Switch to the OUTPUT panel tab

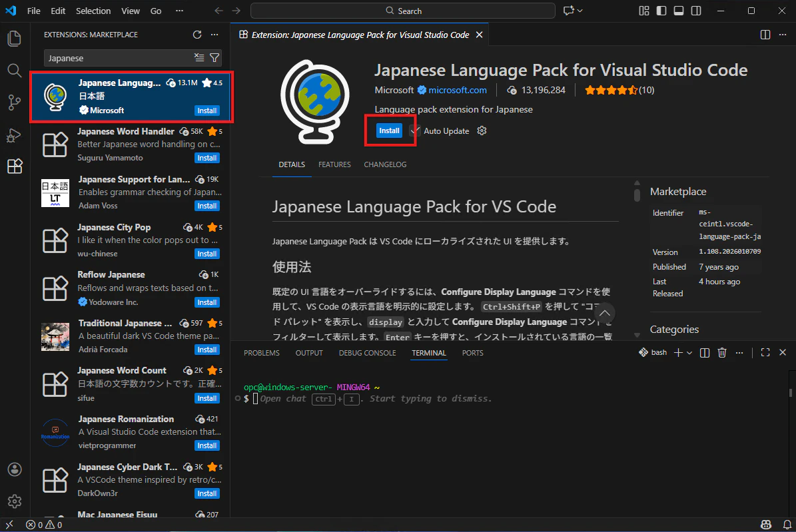(x=309, y=353)
